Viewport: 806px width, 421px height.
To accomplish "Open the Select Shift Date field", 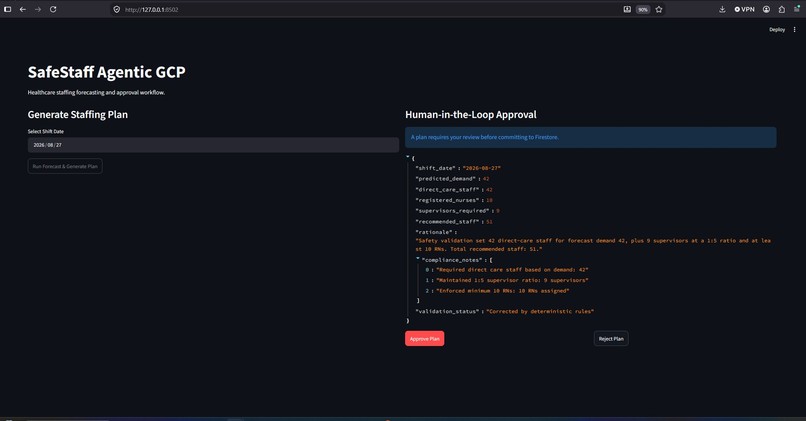I will [x=213, y=145].
